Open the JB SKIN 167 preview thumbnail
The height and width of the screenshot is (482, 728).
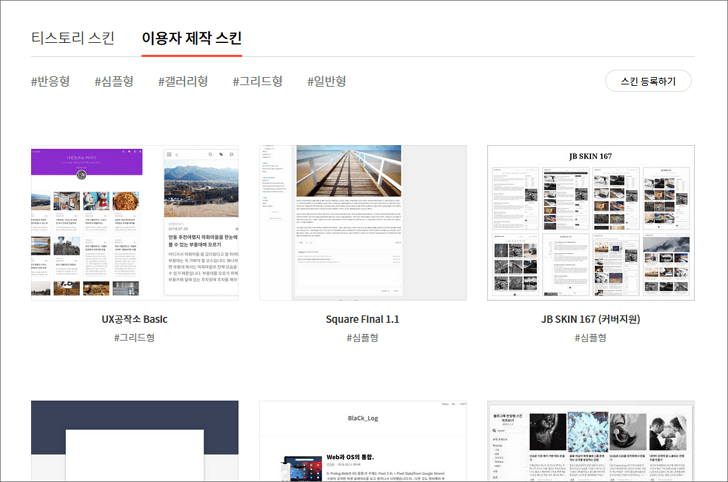pos(591,223)
